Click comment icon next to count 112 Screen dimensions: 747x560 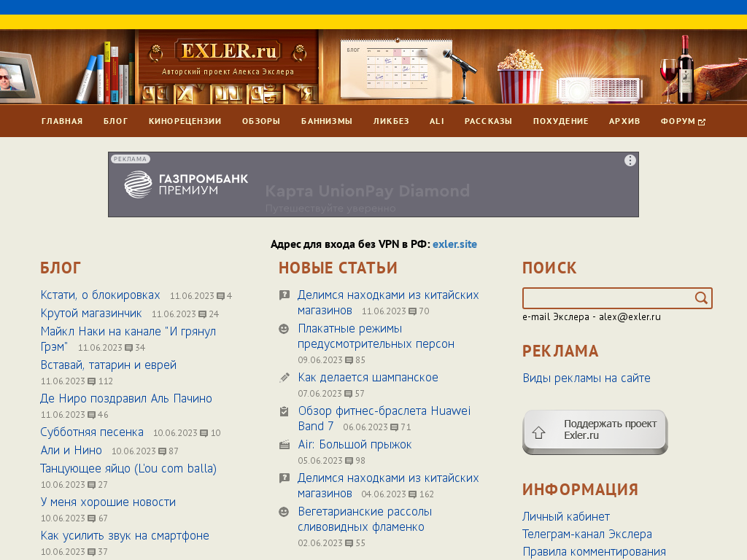92,381
